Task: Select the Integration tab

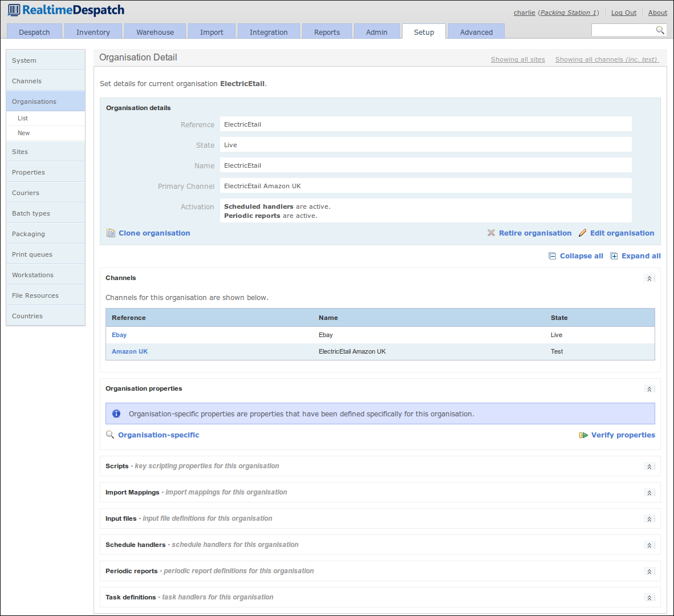Action: click(269, 32)
